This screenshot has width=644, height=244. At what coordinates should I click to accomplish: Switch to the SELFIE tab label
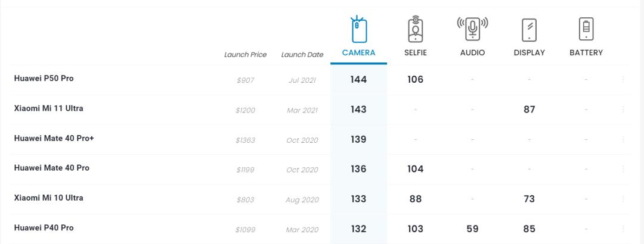(415, 52)
